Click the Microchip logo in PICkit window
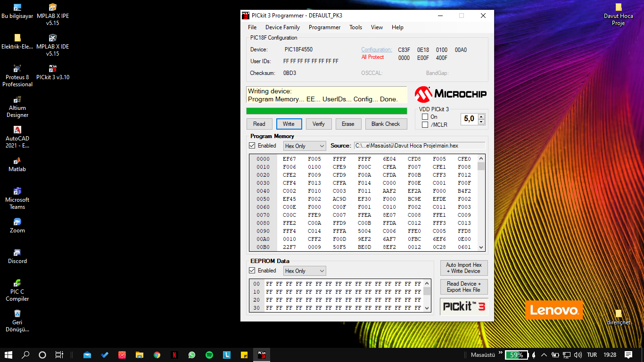Viewport: 644px width, 362px height. coord(450,94)
